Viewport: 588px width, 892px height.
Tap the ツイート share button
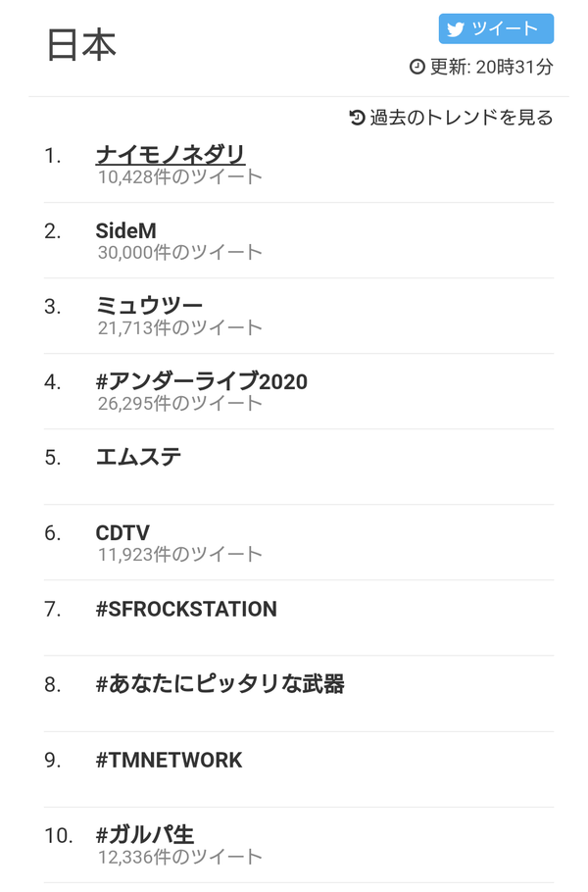pyautogui.click(x=496, y=28)
